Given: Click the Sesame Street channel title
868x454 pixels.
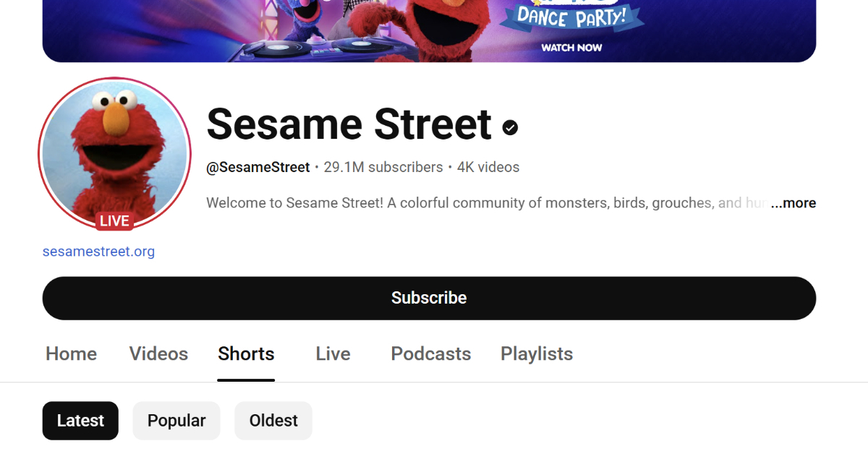Looking at the screenshot, I should click(349, 124).
